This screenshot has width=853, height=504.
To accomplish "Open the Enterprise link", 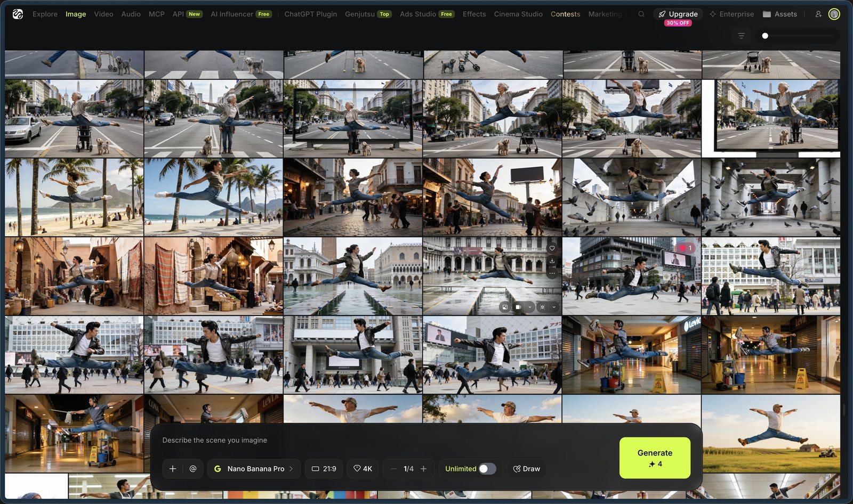I will pos(731,14).
